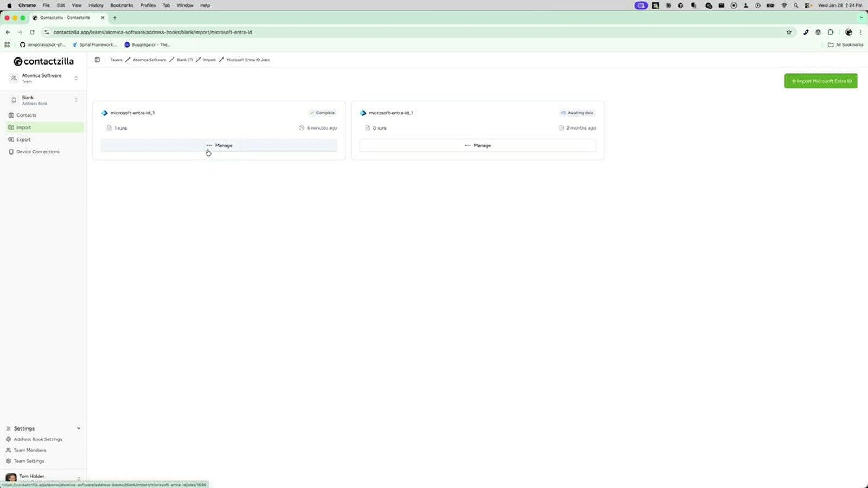The height and width of the screenshot is (488, 868).
Task: Click the Chrome forward arrow
Action: tap(20, 32)
